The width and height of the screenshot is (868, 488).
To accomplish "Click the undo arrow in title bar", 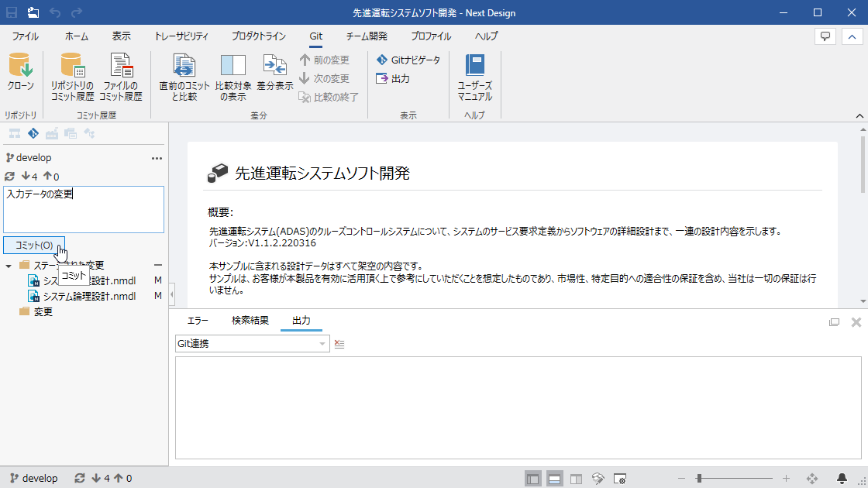I will pos(55,12).
